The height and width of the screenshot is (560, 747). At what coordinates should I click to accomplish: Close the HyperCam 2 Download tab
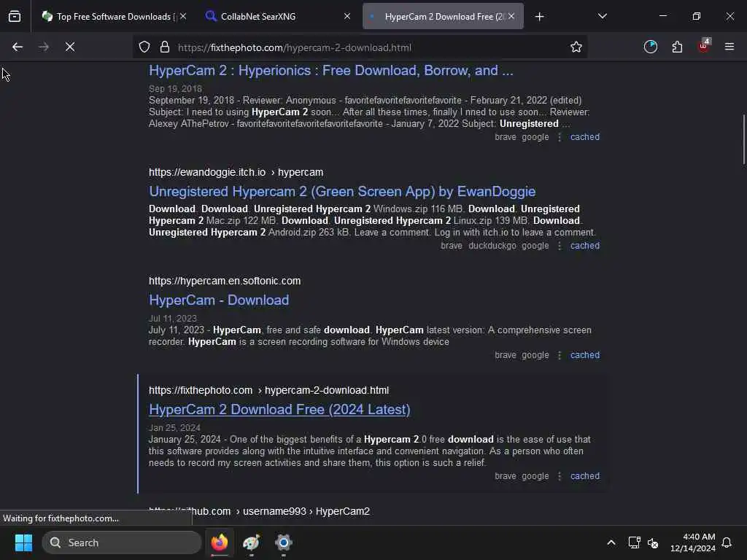[511, 17]
